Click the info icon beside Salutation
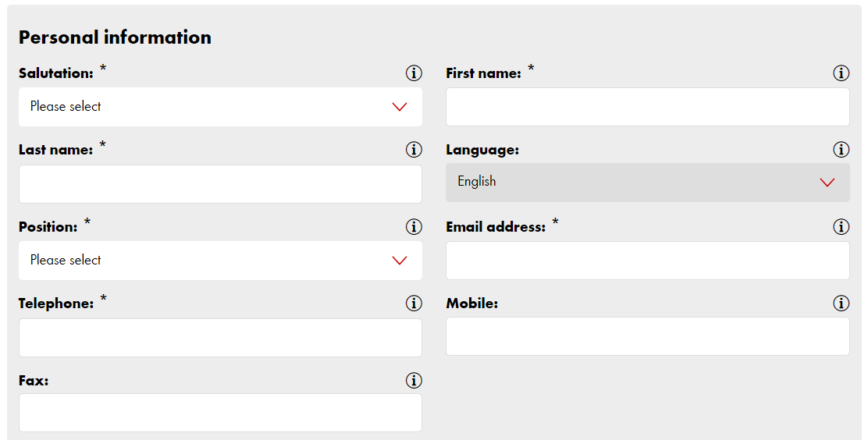 pos(414,73)
